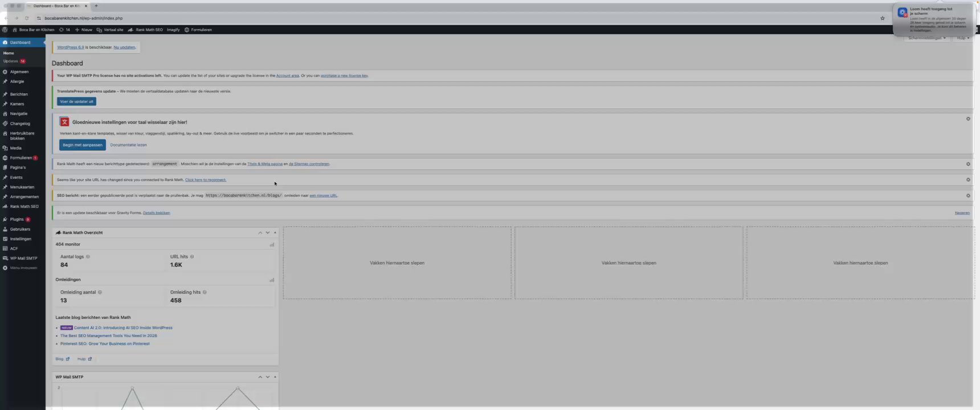Click Details bekijken for Gravity Forms
Screen dimensions: 980x410
(x=157, y=213)
